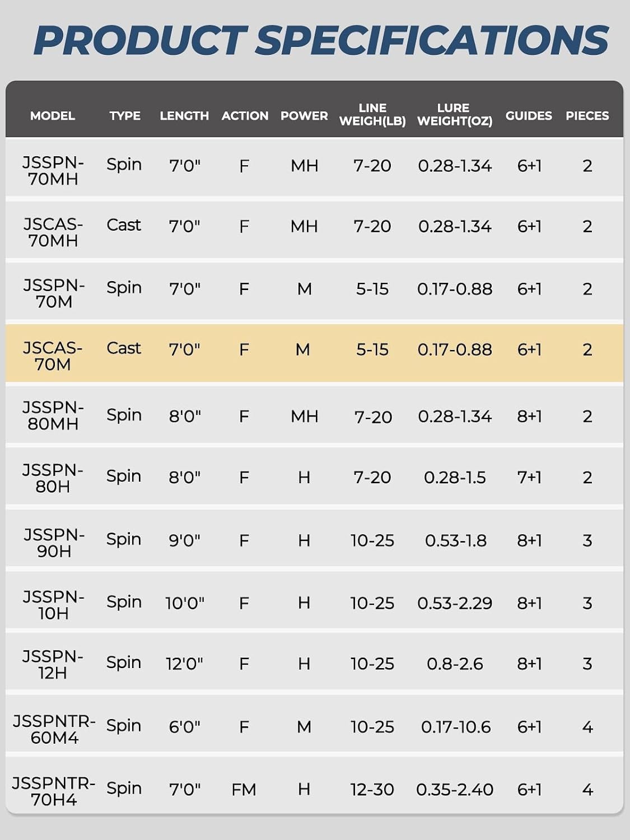Click the 10'0" length cell
Viewport: 630px width, 840px height.
[185, 603]
